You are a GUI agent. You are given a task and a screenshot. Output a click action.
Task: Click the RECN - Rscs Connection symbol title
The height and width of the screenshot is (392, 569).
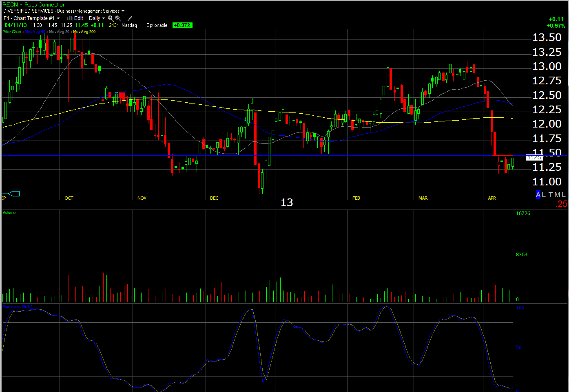click(34, 5)
